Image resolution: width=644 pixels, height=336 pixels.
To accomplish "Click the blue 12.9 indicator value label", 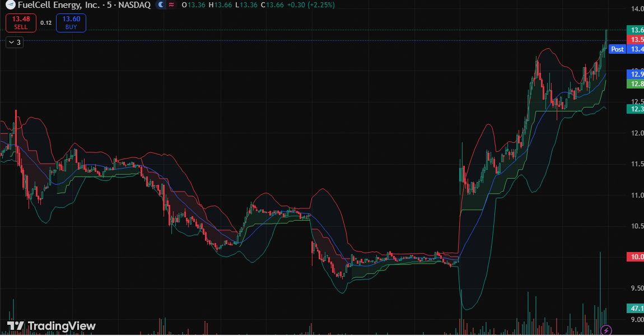I will [636, 74].
